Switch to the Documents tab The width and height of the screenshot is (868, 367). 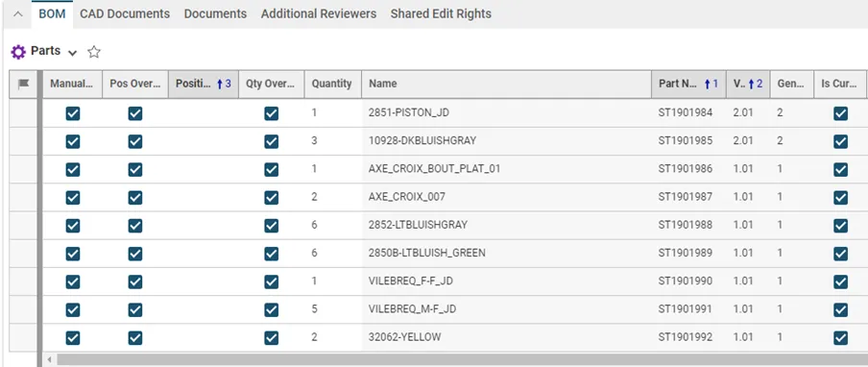tap(215, 13)
